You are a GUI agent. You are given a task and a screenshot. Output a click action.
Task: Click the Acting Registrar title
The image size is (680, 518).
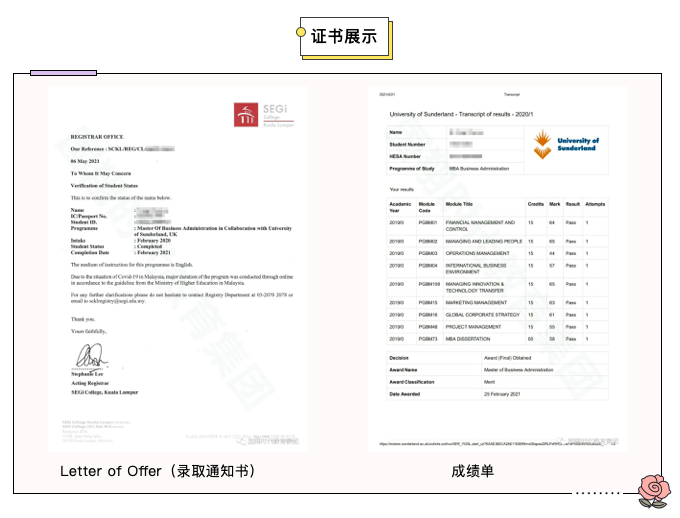tap(90, 383)
